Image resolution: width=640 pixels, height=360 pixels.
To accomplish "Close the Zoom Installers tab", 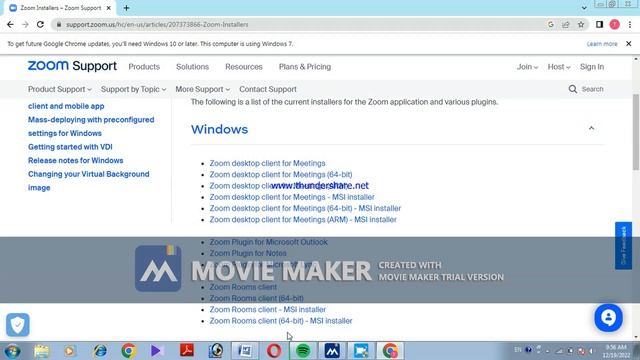I will 109,8.
